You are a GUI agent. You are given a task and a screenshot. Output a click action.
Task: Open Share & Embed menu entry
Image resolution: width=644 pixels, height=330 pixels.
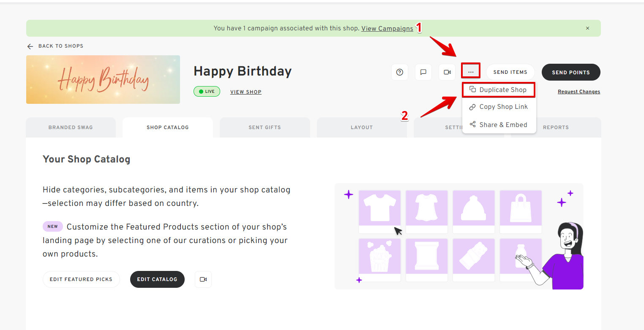[499, 125]
